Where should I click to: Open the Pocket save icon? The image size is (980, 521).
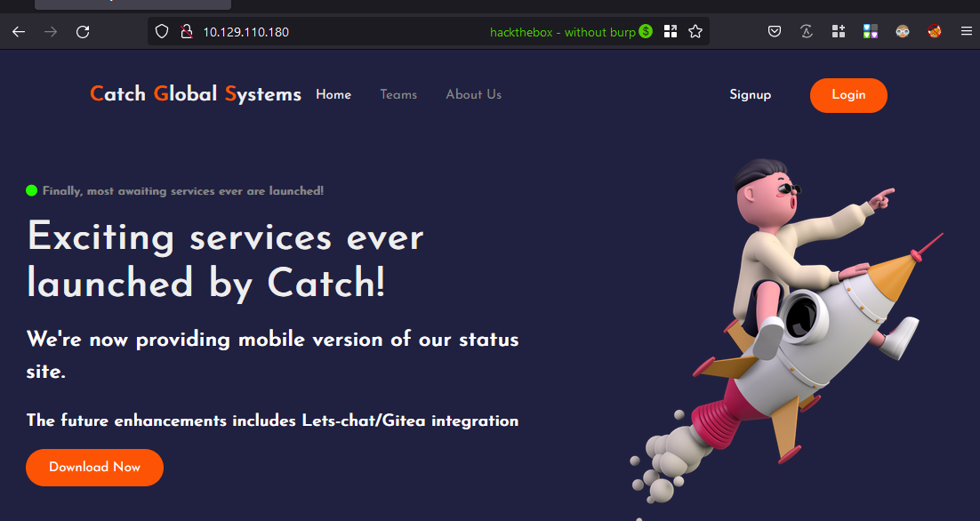[x=775, y=32]
